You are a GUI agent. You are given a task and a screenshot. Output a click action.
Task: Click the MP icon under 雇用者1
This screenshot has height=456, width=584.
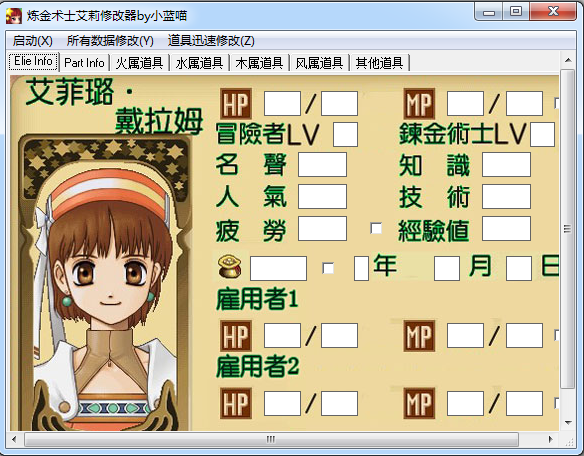(x=419, y=336)
